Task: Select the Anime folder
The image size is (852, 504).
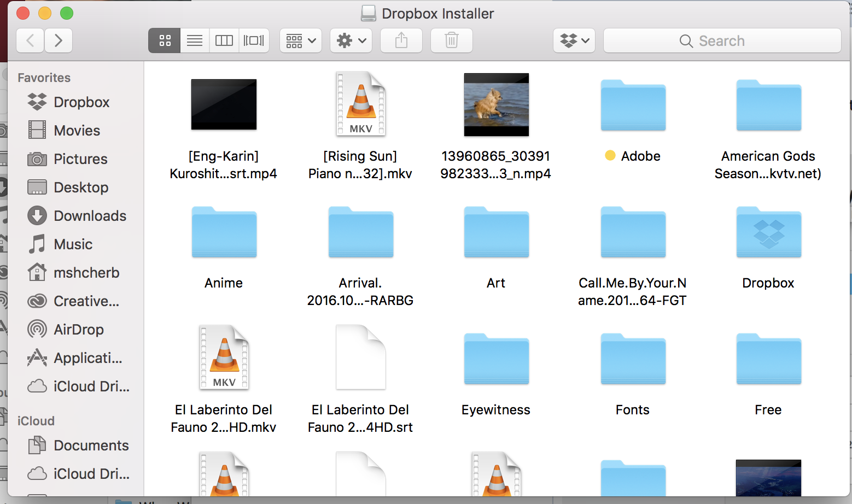Action: click(224, 232)
